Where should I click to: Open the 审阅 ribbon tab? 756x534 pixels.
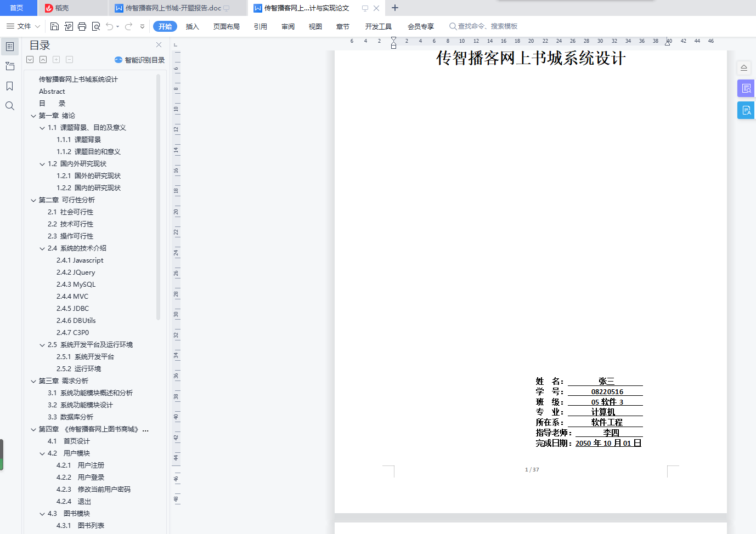[288, 26]
